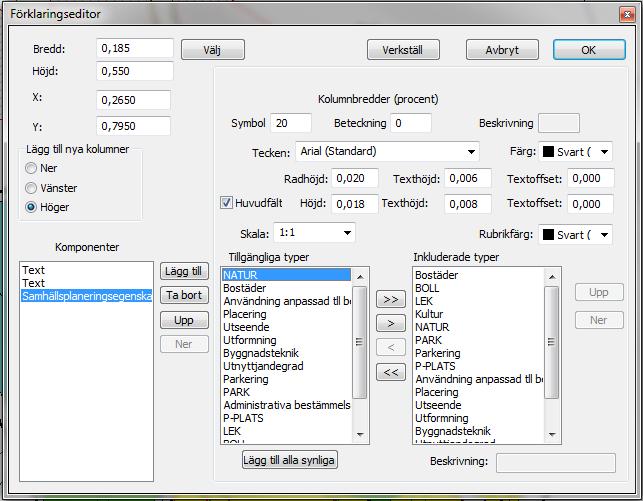Screen dimensions: 643x501
Task: Click the X coordinate input field
Action: point(133,100)
